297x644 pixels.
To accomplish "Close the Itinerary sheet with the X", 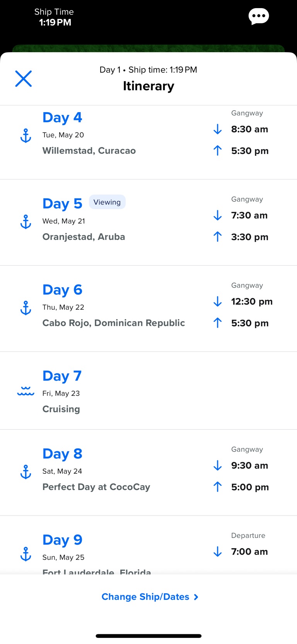I will (23, 79).
